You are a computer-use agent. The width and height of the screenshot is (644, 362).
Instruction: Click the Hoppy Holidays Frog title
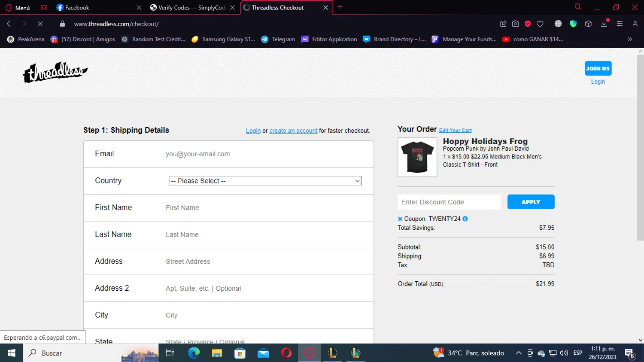pyautogui.click(x=485, y=141)
